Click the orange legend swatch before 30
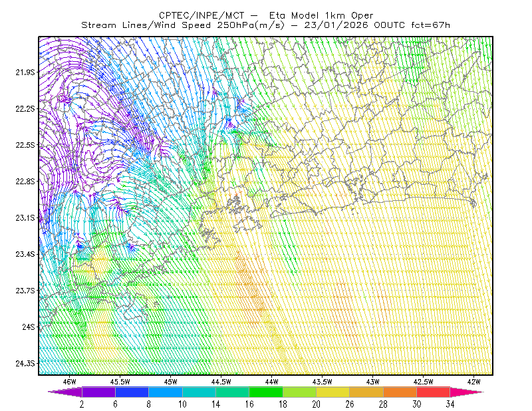532x411 pixels. (400, 392)
